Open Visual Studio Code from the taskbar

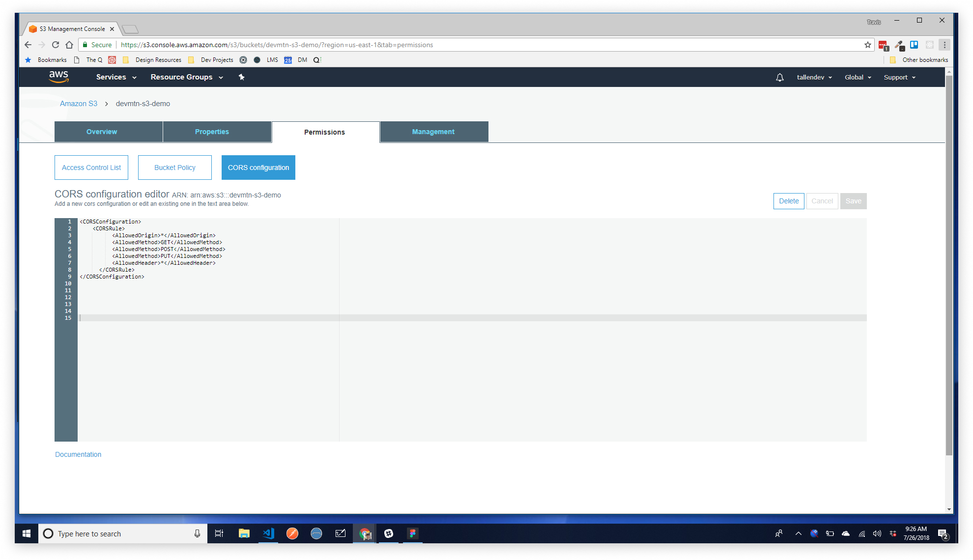click(x=268, y=533)
